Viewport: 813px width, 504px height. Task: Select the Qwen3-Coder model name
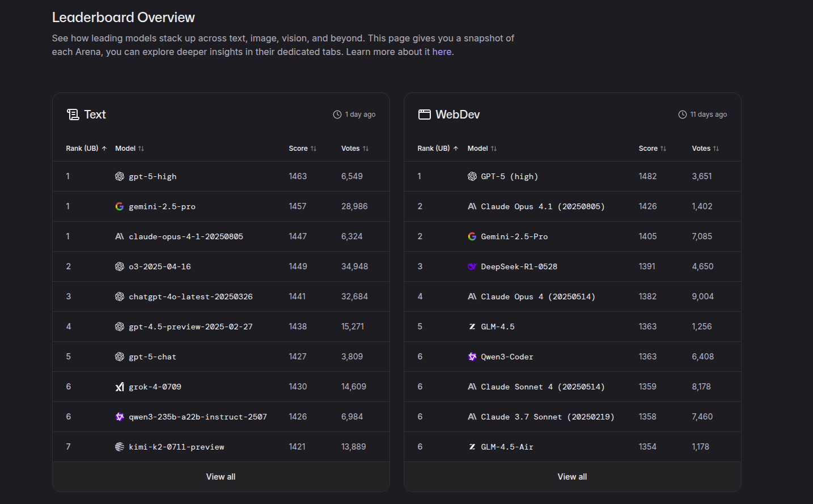(507, 357)
